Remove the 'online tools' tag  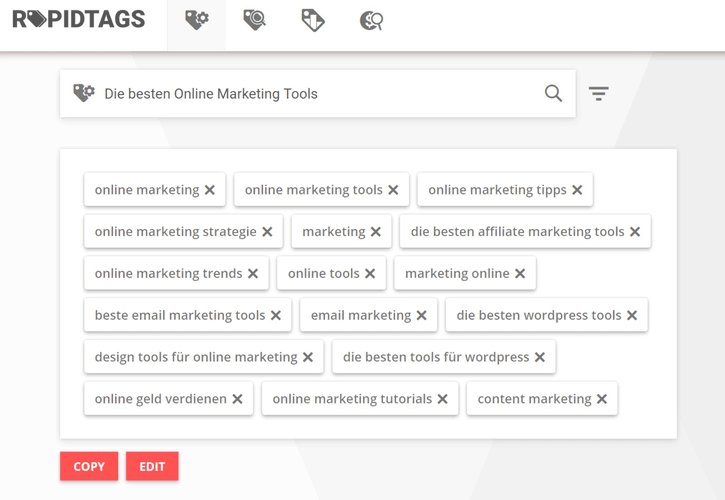tap(370, 274)
